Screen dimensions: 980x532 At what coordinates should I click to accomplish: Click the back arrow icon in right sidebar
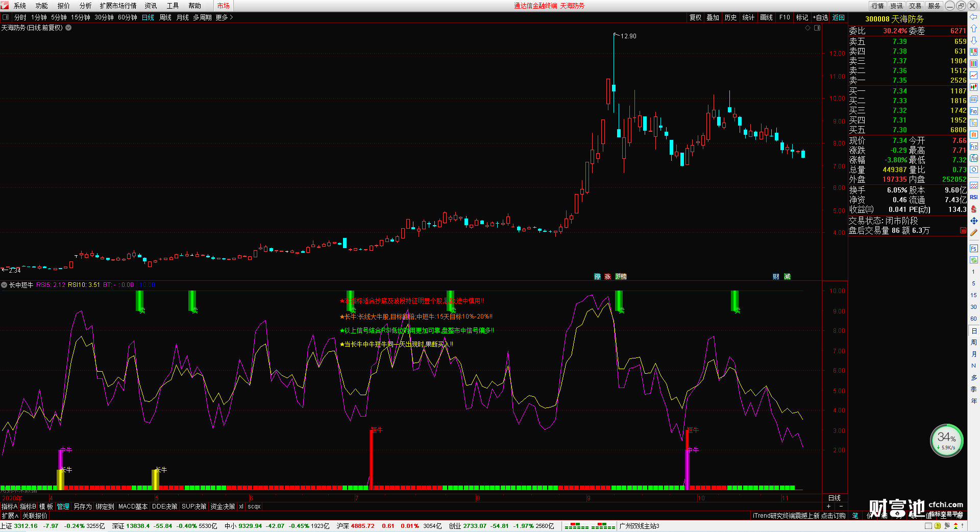[974, 17]
